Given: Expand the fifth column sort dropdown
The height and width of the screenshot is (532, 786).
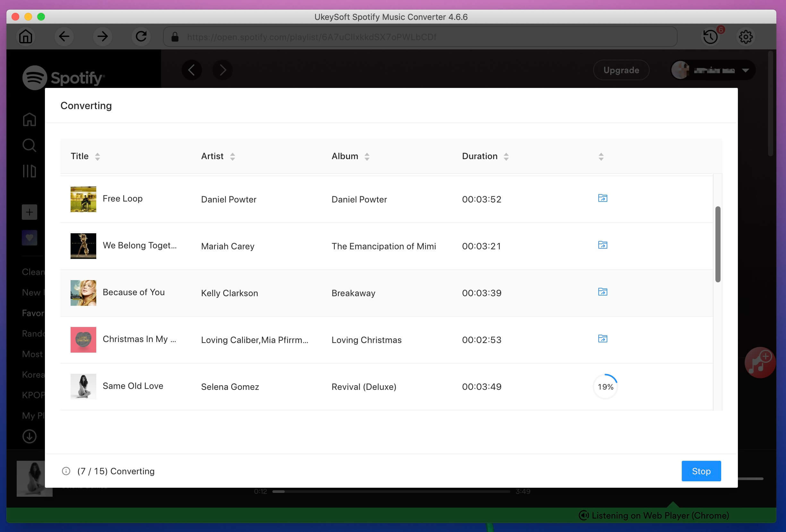Looking at the screenshot, I should [602, 156].
